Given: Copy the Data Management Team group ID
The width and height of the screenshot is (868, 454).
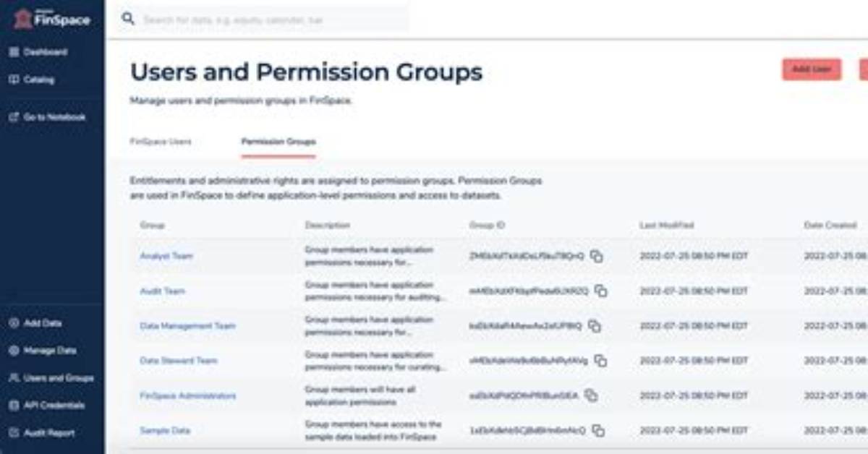Looking at the screenshot, I should [x=595, y=326].
